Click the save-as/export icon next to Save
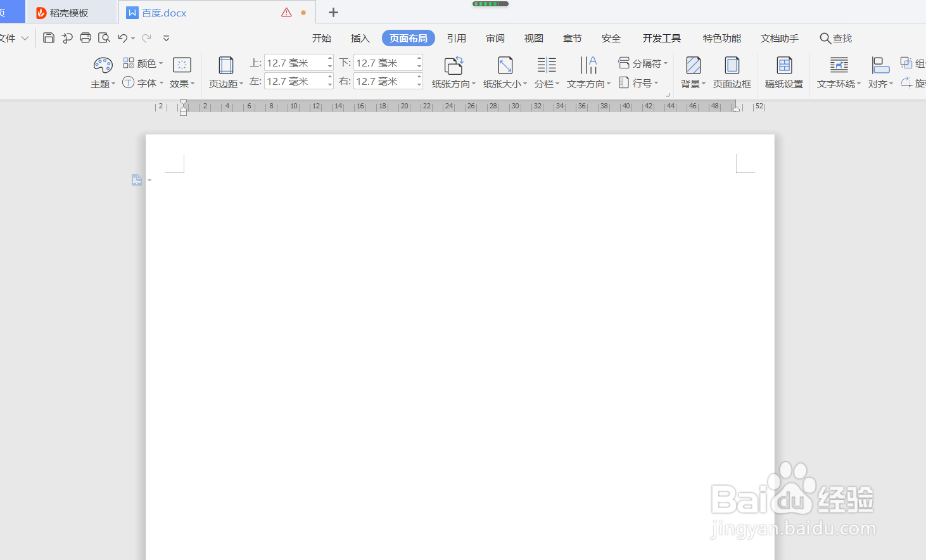 coord(67,38)
